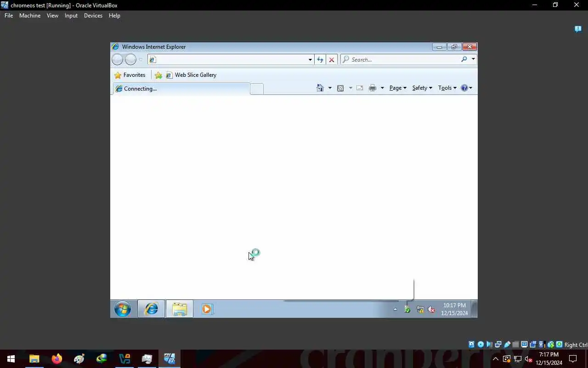Image resolution: width=588 pixels, height=368 pixels.
Task: Click VirtualBox audio status icon
Action: [x=489, y=345]
